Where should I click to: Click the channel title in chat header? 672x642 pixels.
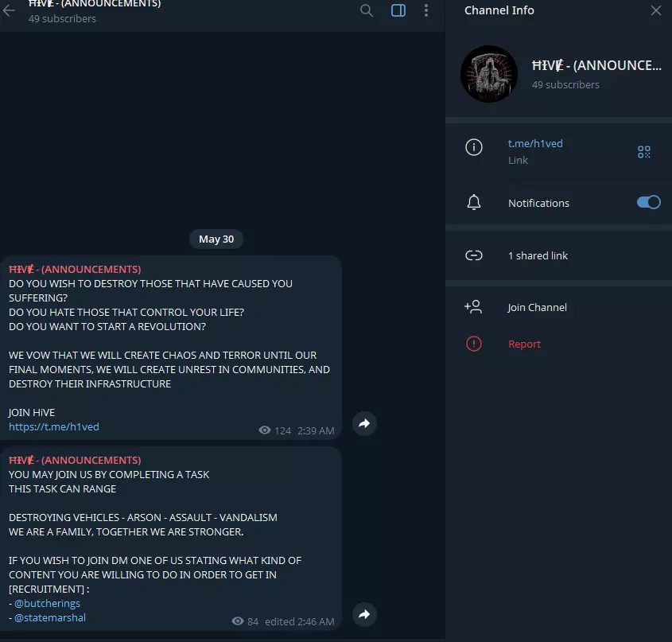click(x=95, y=4)
